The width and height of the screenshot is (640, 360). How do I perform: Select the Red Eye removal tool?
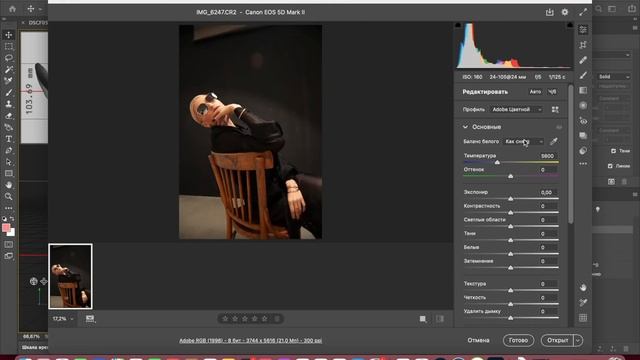tap(583, 121)
